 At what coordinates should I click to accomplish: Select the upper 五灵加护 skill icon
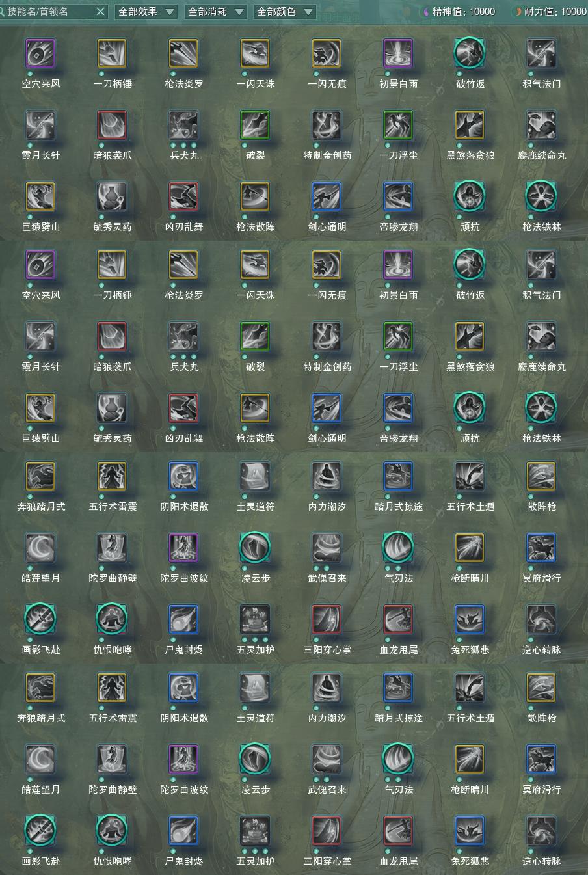[255, 619]
